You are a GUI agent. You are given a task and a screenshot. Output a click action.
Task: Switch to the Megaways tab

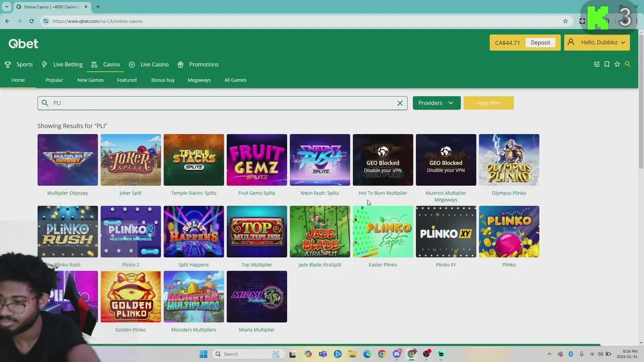199,80
